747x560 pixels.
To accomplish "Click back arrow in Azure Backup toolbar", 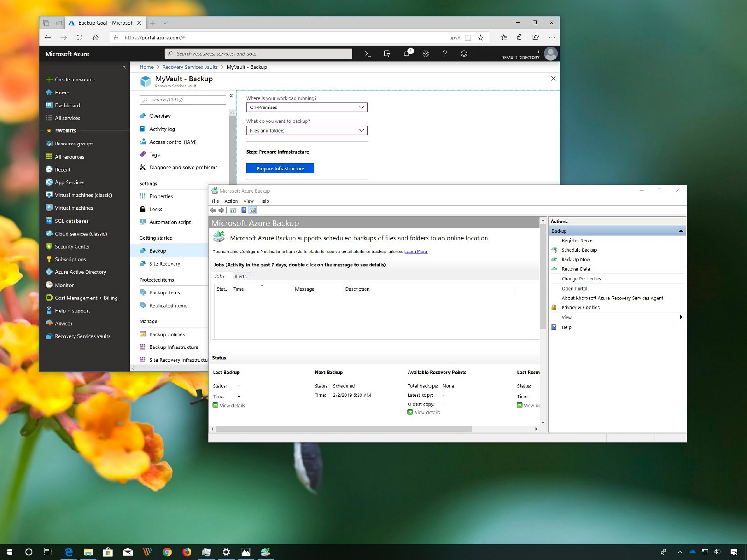I will tap(213, 210).
